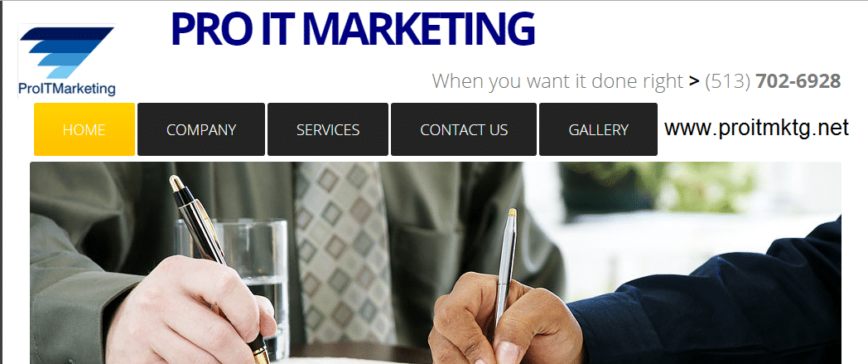The height and width of the screenshot is (364, 868).
Task: Follow the www.proitmktg.net link
Action: click(x=756, y=128)
